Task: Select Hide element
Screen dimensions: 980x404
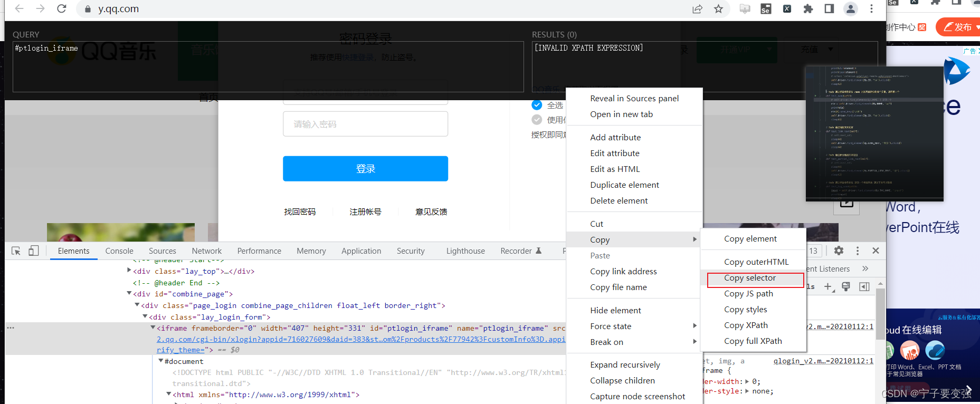Action: 615,311
